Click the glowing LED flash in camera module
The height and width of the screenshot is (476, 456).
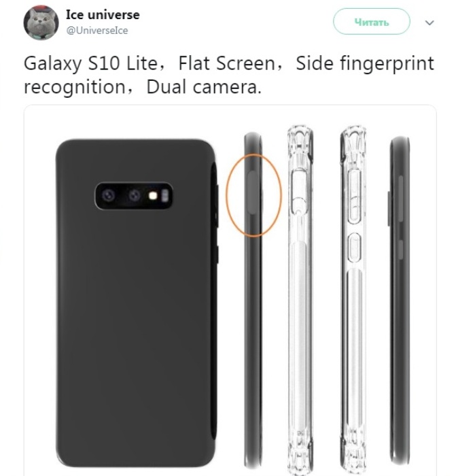[154, 196]
